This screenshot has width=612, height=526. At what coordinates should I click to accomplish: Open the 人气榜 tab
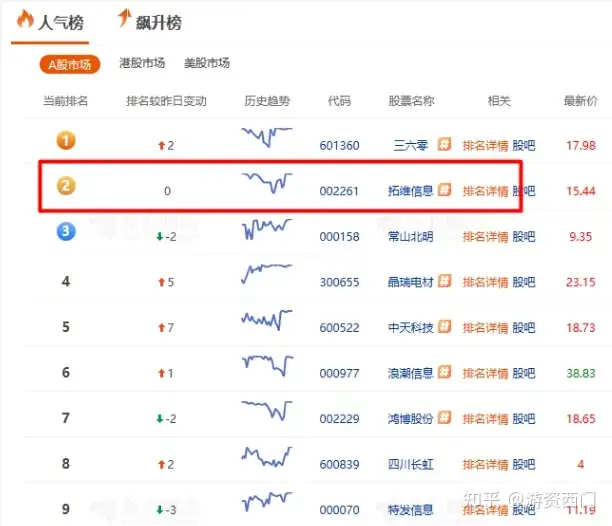click(60, 23)
